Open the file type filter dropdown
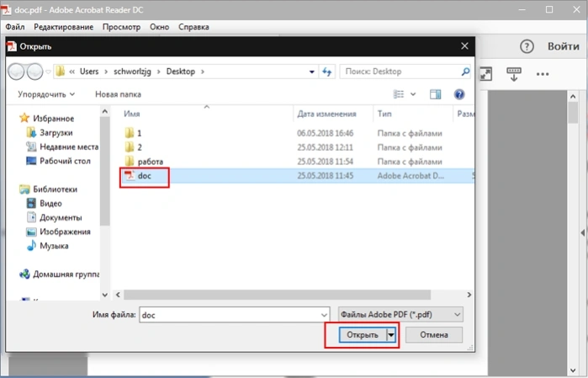Image resolution: width=588 pixels, height=378 pixels. coord(400,315)
